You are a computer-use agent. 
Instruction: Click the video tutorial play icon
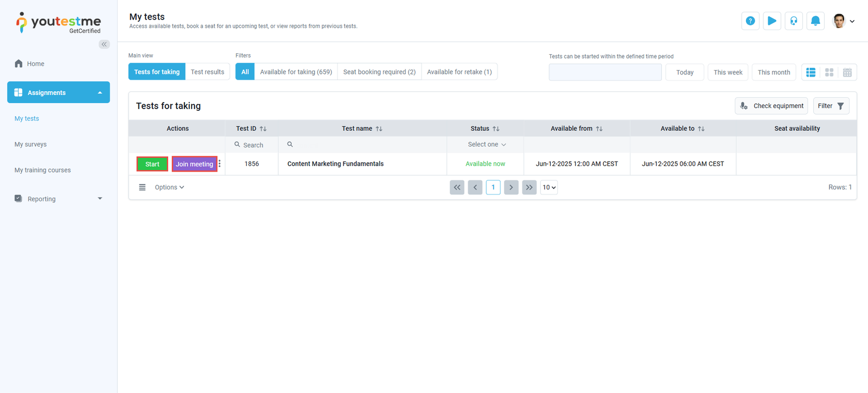click(772, 21)
